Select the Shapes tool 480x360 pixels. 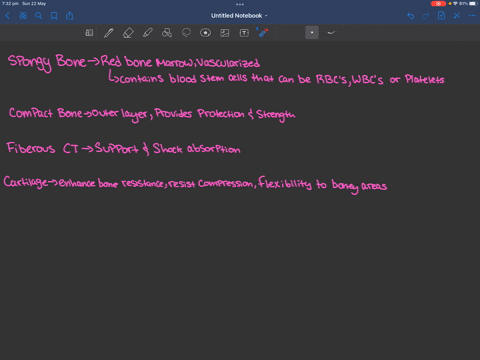(167, 33)
